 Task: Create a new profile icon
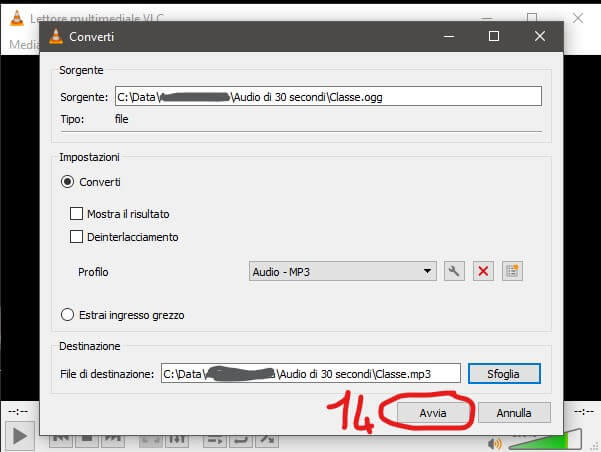click(513, 271)
